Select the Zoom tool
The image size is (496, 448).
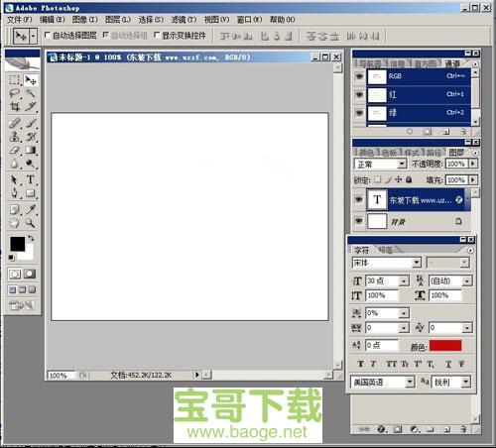point(31,223)
